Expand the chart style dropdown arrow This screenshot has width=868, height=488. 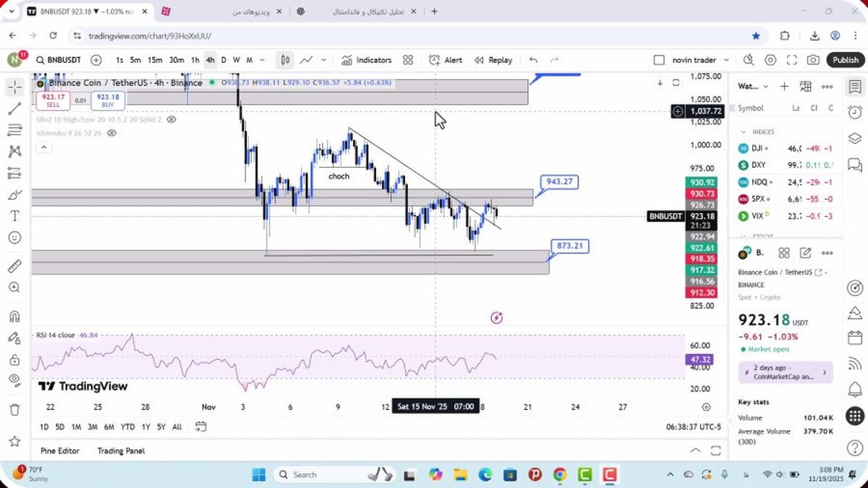(x=323, y=60)
